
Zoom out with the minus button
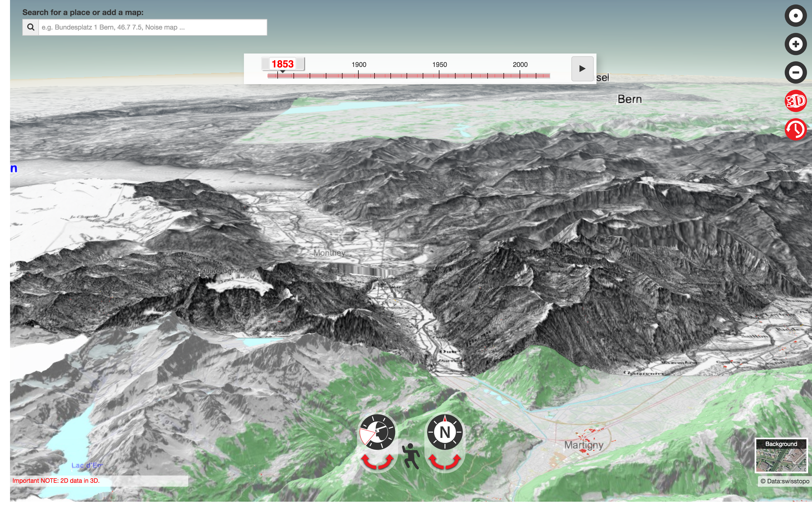(x=796, y=72)
